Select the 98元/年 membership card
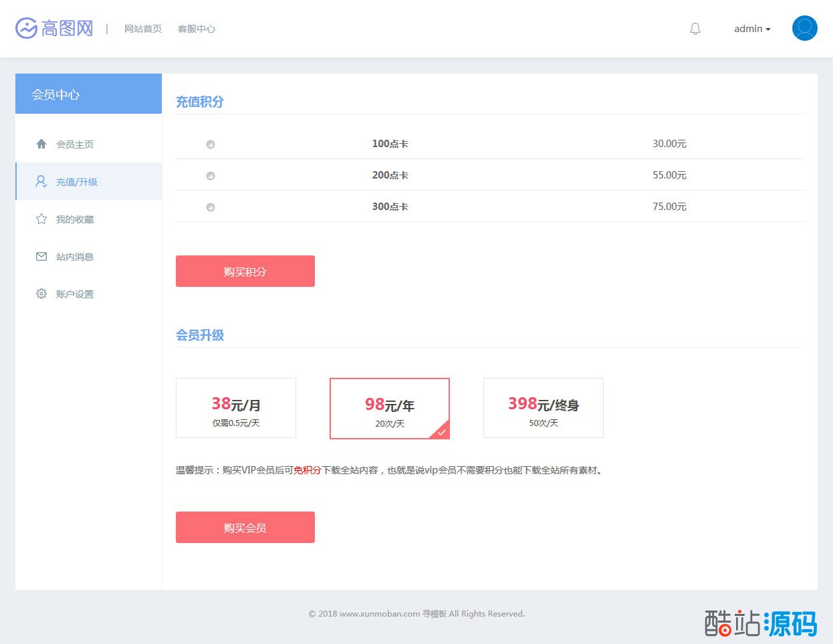 tap(390, 409)
